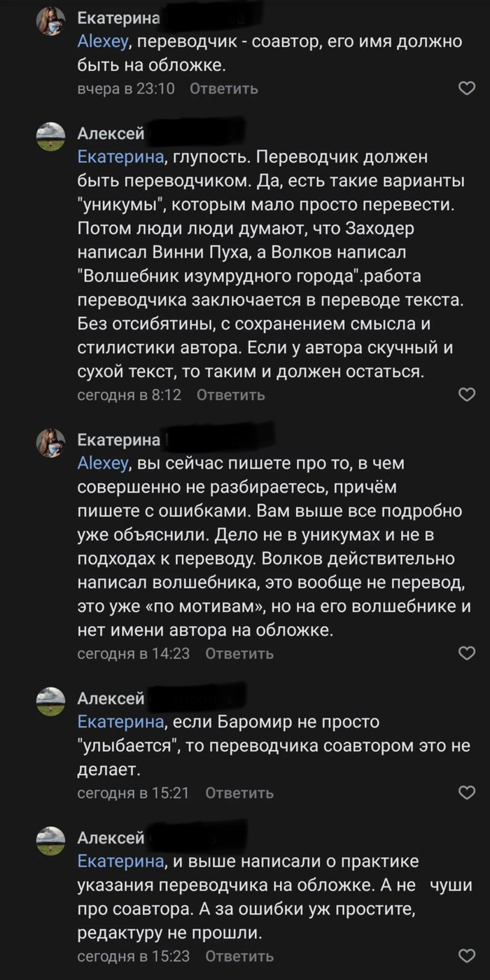Reply to the last comment at 15:23
Image resolution: width=490 pixels, height=980 pixels.
point(239,956)
